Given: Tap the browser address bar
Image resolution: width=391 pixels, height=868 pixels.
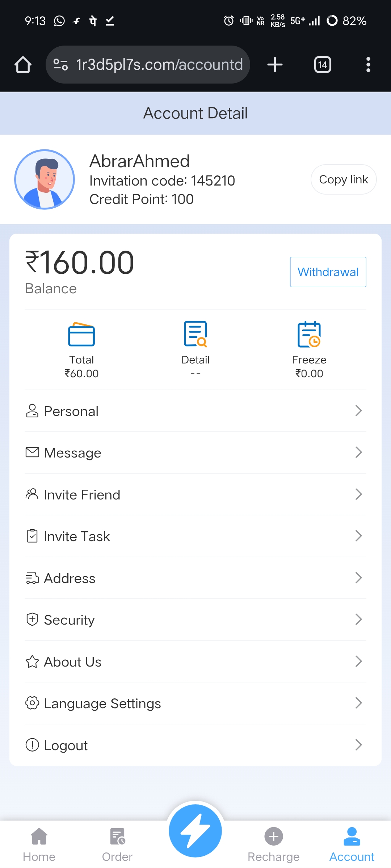Looking at the screenshot, I should coord(148,65).
